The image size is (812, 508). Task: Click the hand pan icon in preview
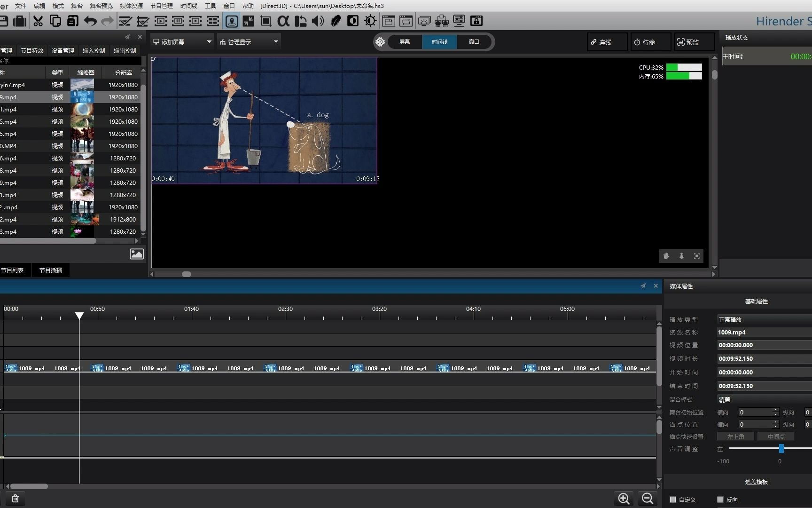pyautogui.click(x=666, y=256)
